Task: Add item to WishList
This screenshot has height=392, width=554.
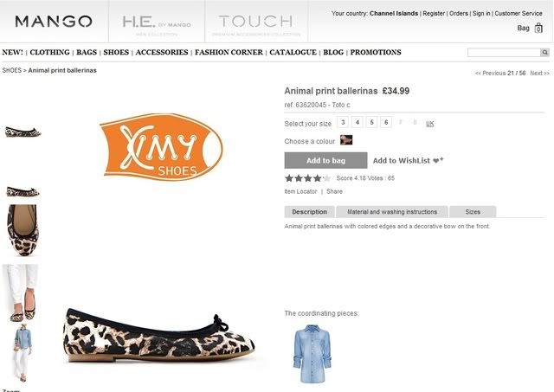Action: 408,160
